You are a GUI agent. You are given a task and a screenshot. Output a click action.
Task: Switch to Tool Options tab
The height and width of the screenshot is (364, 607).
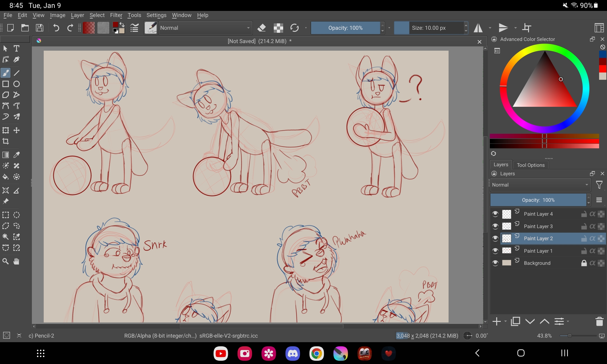531,165
